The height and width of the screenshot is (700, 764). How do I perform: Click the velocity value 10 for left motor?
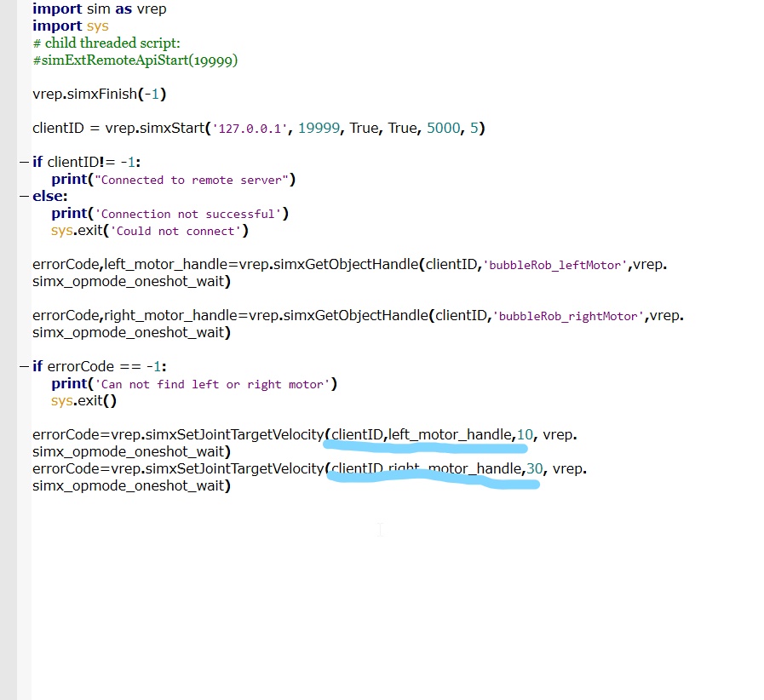525,434
